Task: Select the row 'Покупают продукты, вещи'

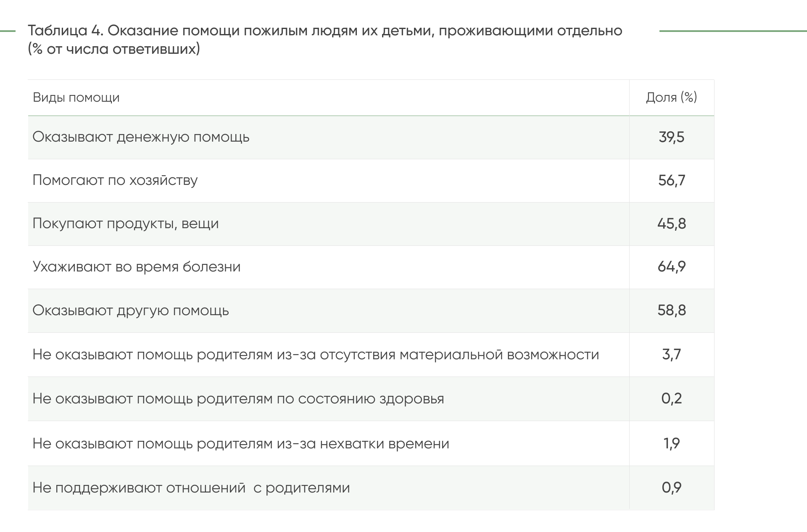Action: coord(371,224)
